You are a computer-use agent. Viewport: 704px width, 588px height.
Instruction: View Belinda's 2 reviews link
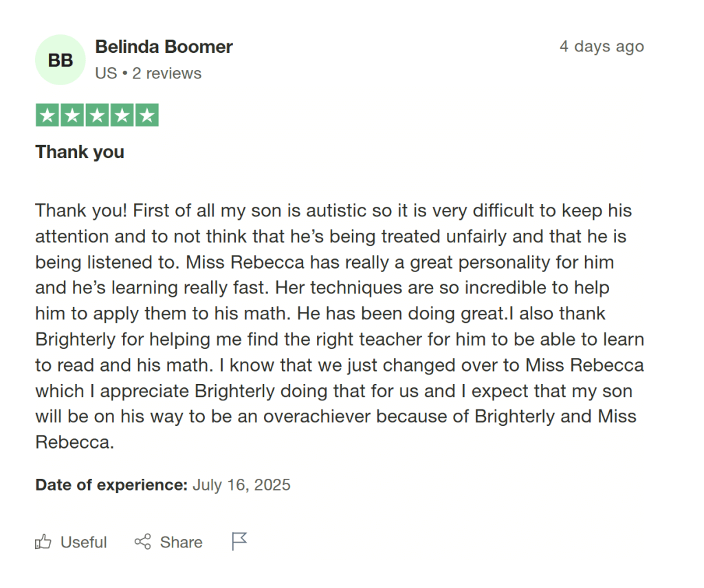167,73
